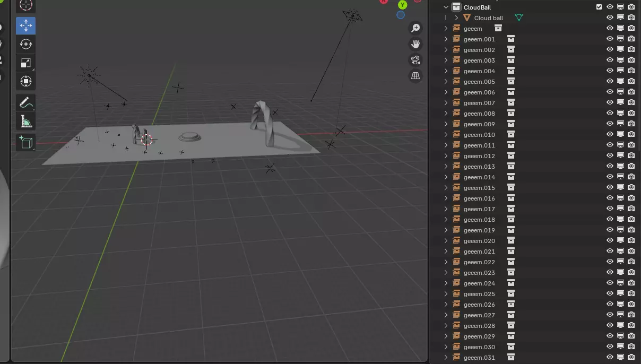Expand the geeem.002 collection
Viewport: 641px width, 364px height.
(446, 50)
